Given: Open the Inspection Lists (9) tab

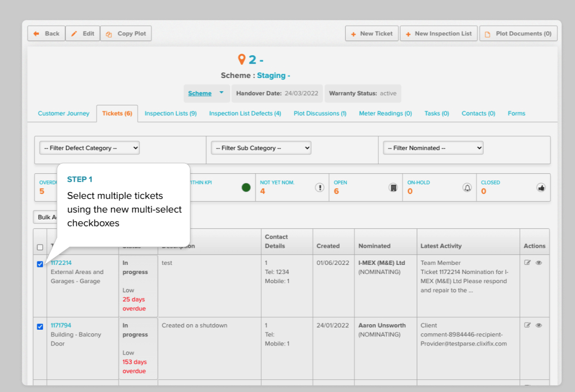Looking at the screenshot, I should pos(170,113).
